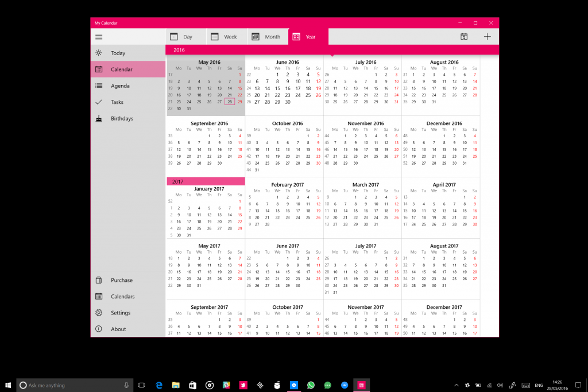This screenshot has height=392, width=588.
Task: Select the Today sun icon in sidebar
Action: (99, 52)
